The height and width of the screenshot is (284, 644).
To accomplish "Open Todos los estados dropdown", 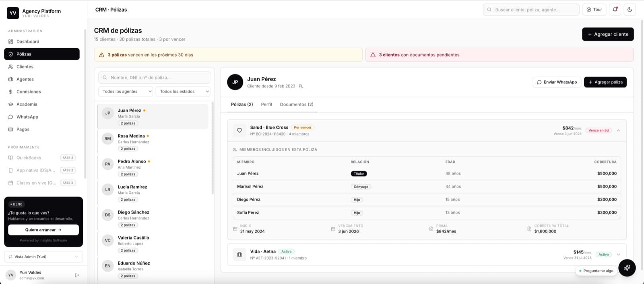I will point(183,92).
